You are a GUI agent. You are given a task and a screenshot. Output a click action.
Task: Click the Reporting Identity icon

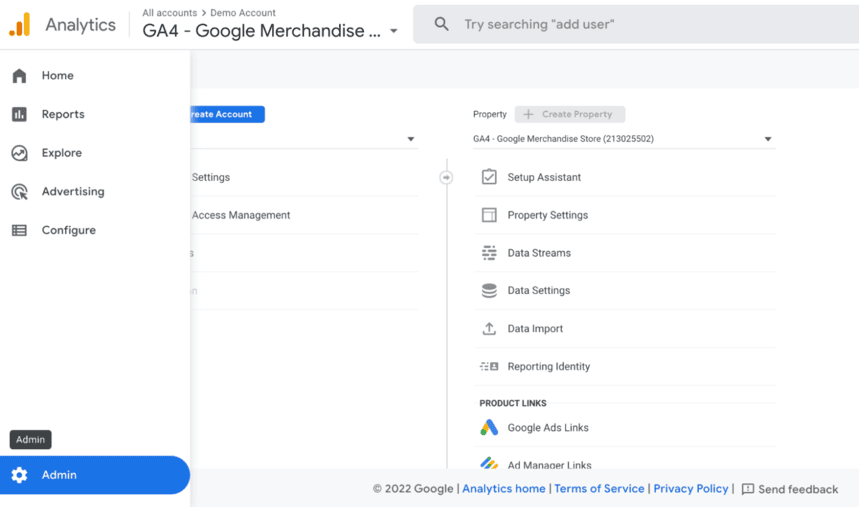pyautogui.click(x=489, y=367)
